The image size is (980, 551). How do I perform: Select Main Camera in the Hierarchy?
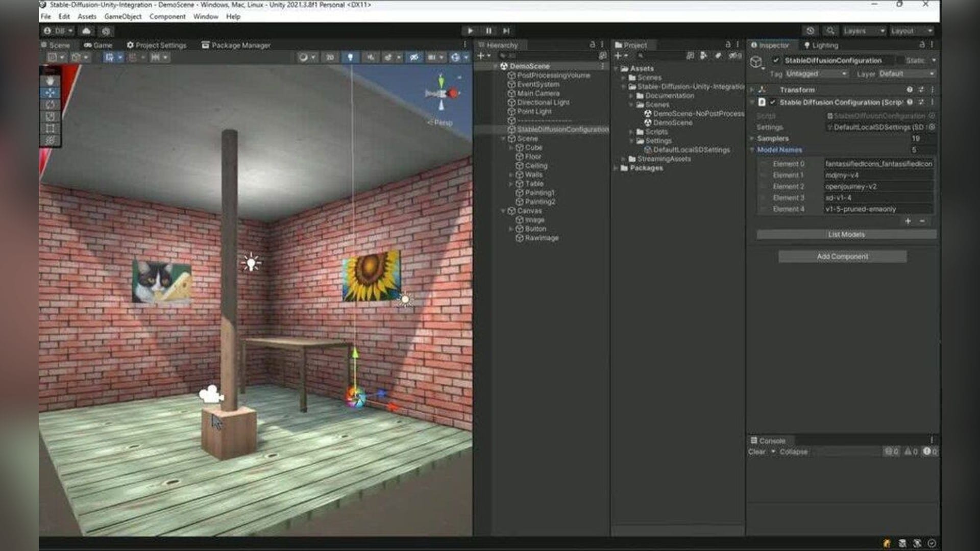click(538, 94)
